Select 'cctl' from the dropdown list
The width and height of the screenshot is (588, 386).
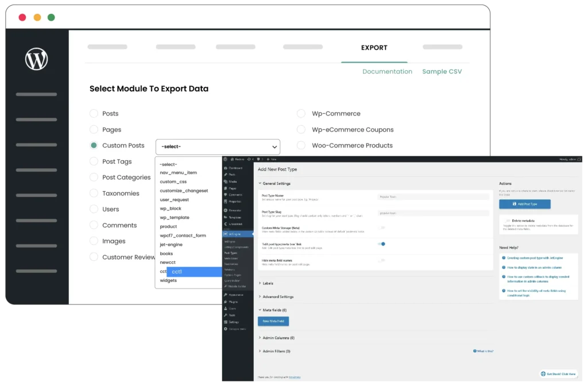coord(176,271)
